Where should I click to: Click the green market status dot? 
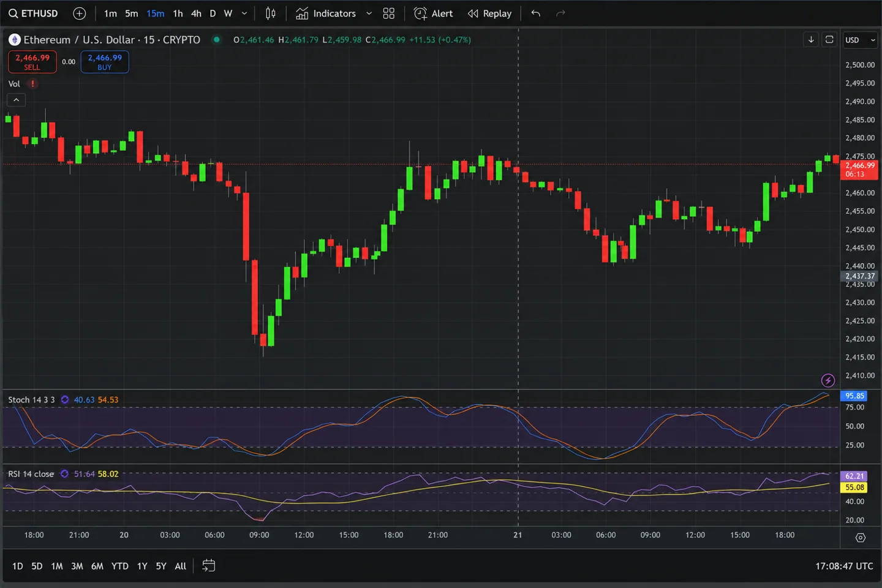(216, 40)
